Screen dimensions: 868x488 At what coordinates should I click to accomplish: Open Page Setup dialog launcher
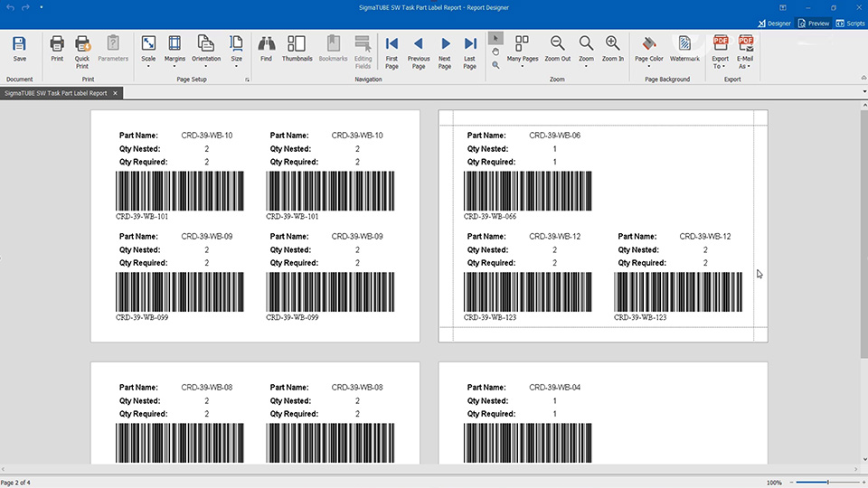[x=247, y=80]
